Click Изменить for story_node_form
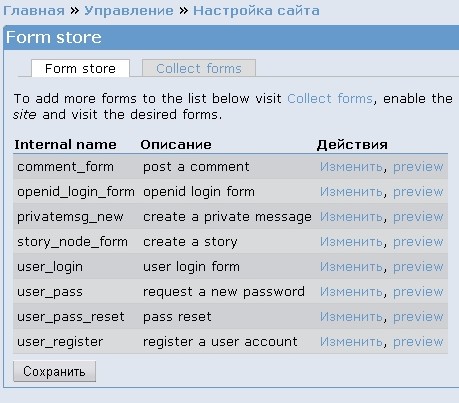Image resolution: width=459 pixels, height=403 pixels. (351, 242)
